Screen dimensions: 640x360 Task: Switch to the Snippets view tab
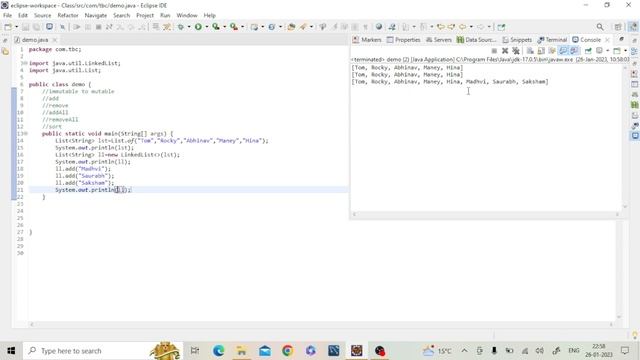(x=517, y=40)
